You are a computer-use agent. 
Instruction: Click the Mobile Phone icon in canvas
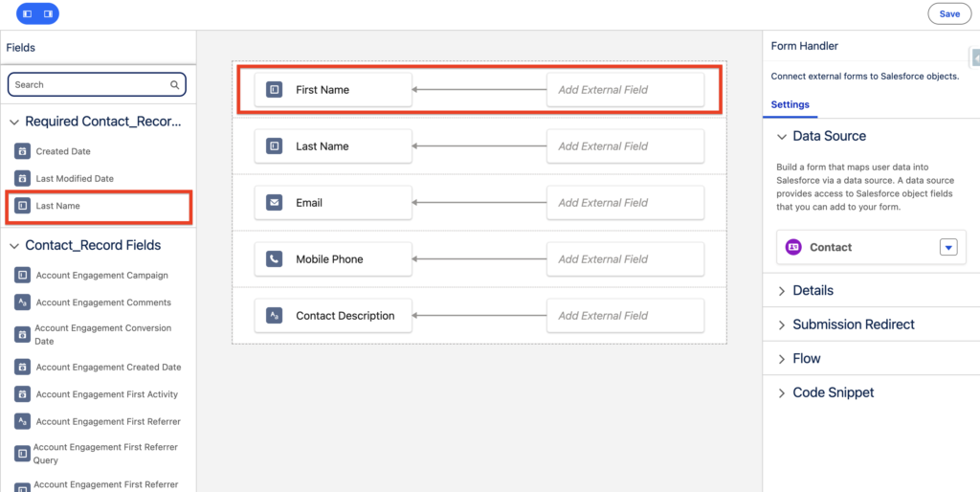click(274, 259)
